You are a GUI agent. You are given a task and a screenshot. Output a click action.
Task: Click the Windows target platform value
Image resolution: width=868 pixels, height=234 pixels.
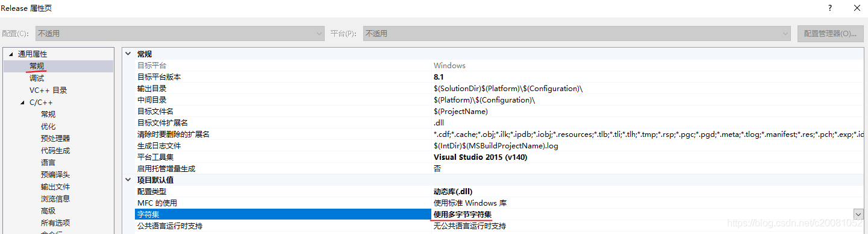(449, 65)
